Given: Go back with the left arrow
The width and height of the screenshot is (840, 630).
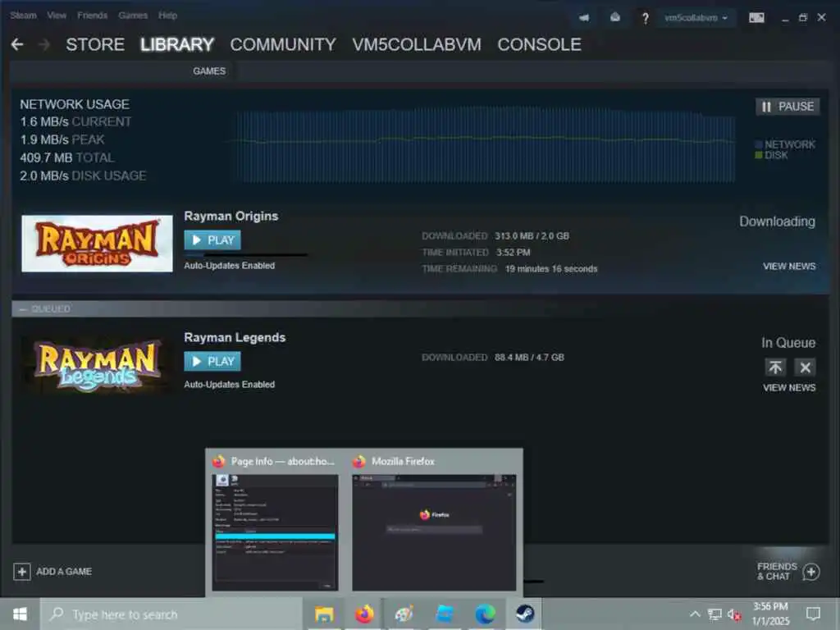Looking at the screenshot, I should coord(17,44).
